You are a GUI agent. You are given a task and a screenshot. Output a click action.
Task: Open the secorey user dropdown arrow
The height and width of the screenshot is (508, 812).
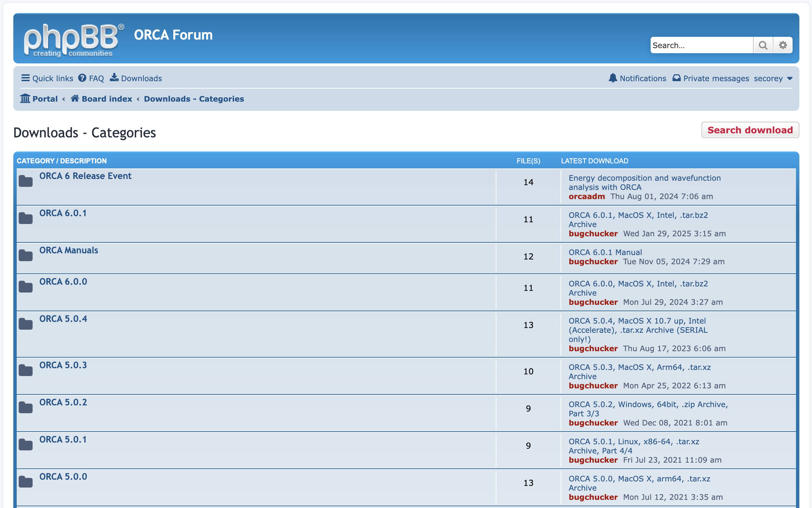(x=790, y=78)
